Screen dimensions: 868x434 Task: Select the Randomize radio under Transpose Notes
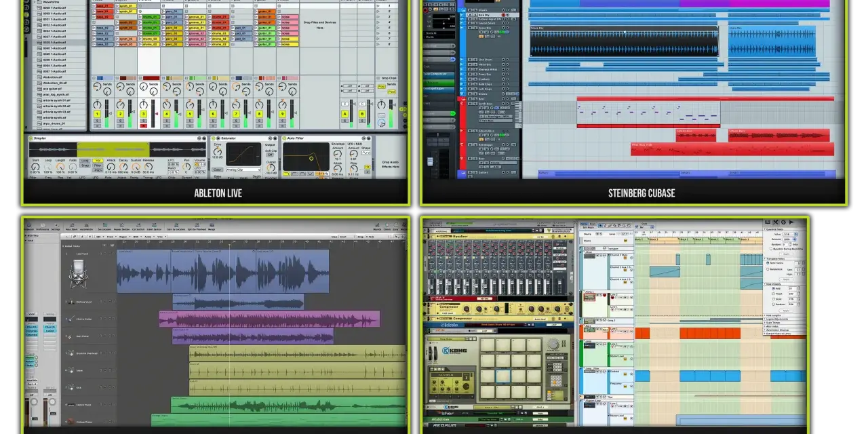point(768,269)
